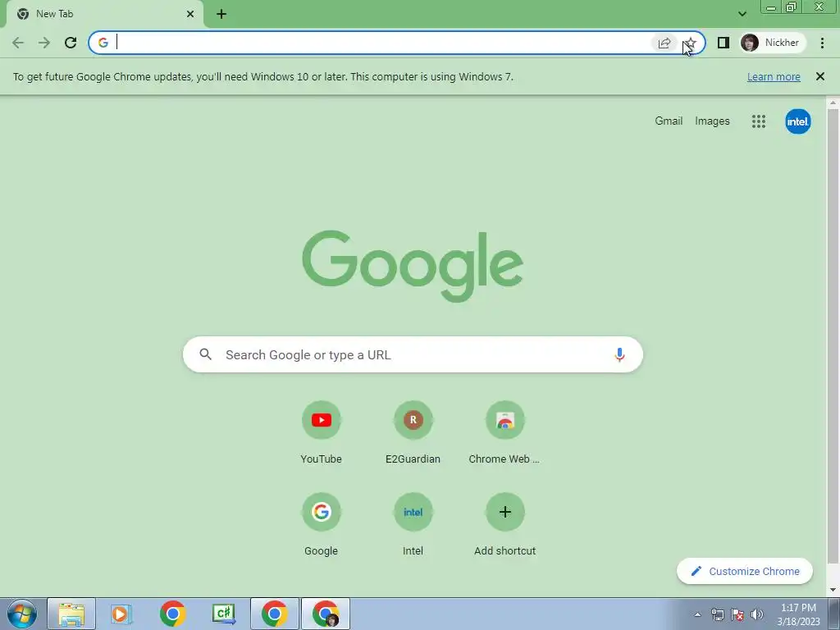The height and width of the screenshot is (630, 840).
Task: Open the tab search dropdown chevron
Action: [742, 14]
